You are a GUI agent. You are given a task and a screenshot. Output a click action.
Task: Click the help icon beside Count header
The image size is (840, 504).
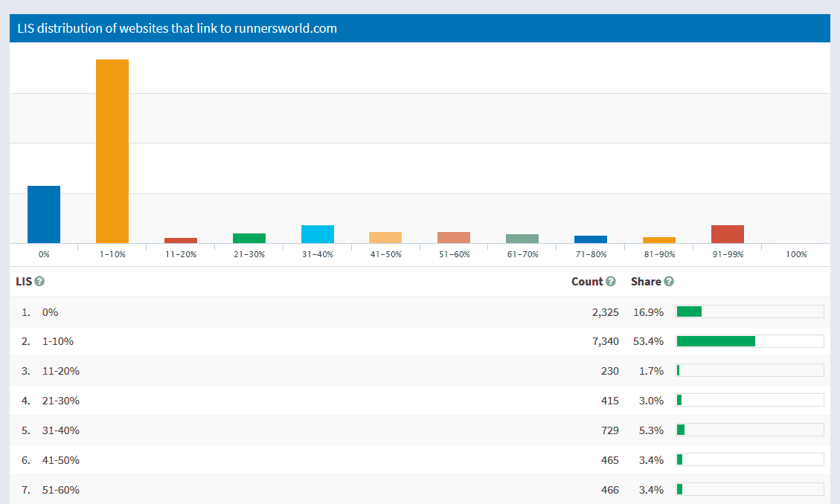tap(611, 282)
